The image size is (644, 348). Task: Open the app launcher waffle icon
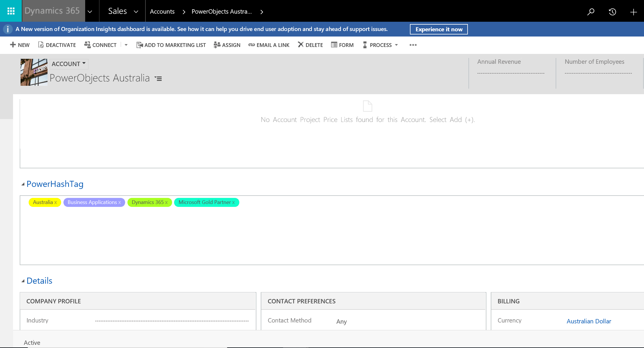tap(11, 11)
